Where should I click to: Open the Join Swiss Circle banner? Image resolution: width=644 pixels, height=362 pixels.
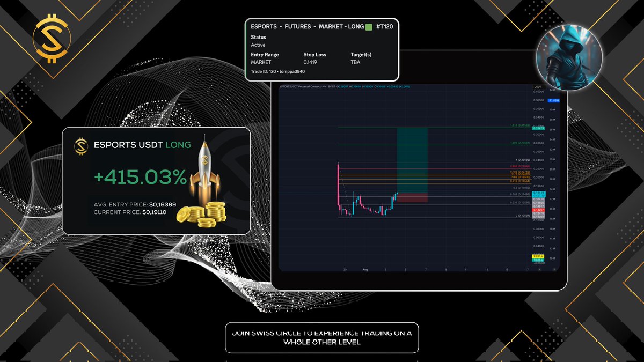pyautogui.click(x=322, y=337)
